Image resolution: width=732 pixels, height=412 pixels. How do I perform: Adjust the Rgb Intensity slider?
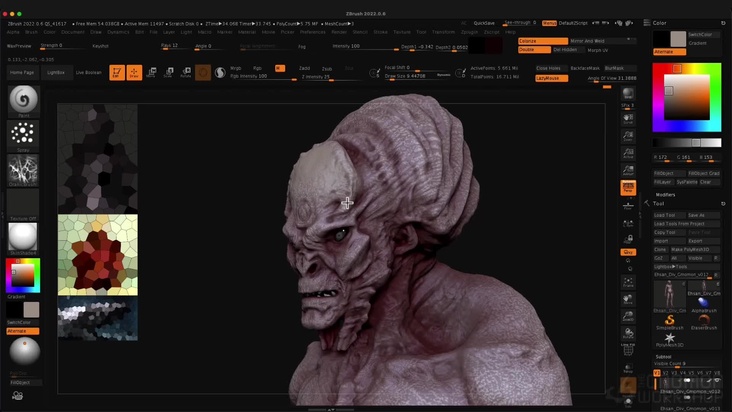263,77
